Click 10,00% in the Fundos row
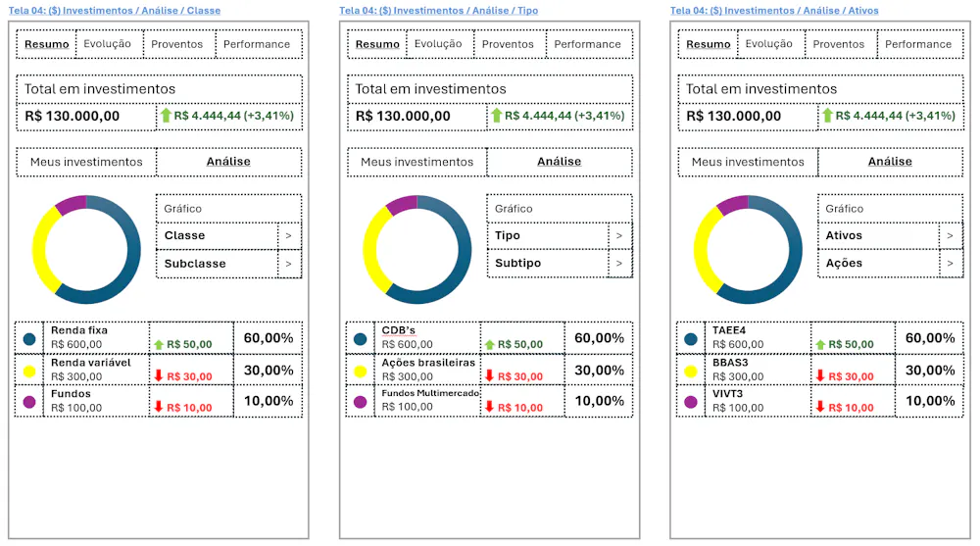This screenshot has height=546, width=980. click(x=269, y=401)
